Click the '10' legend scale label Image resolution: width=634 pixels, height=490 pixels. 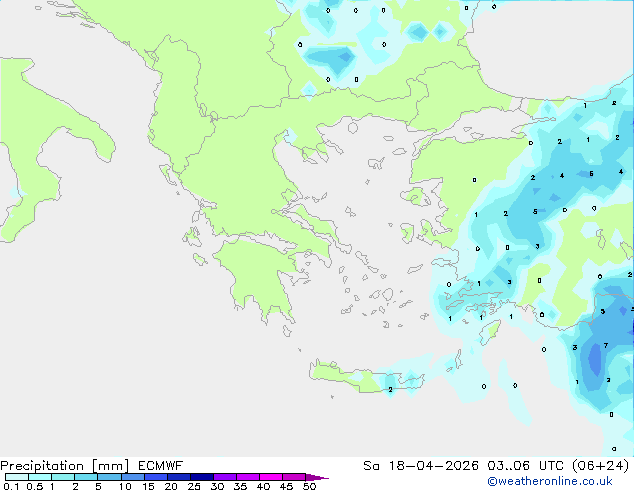click(125, 486)
